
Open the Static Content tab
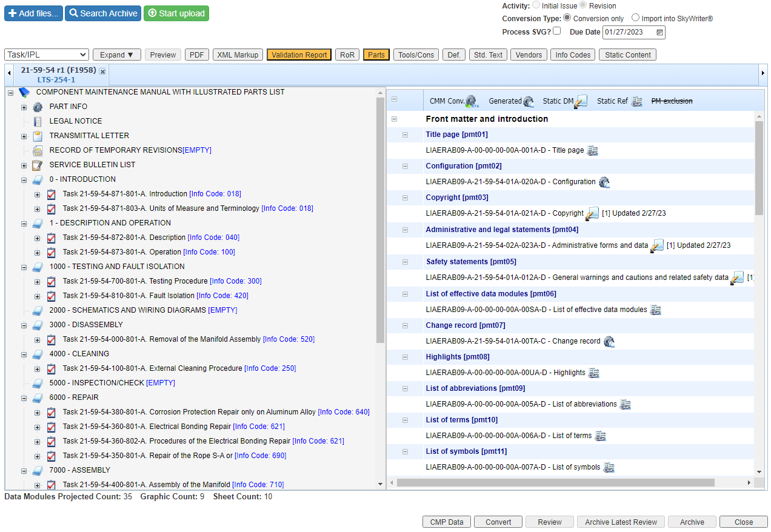[x=628, y=55]
